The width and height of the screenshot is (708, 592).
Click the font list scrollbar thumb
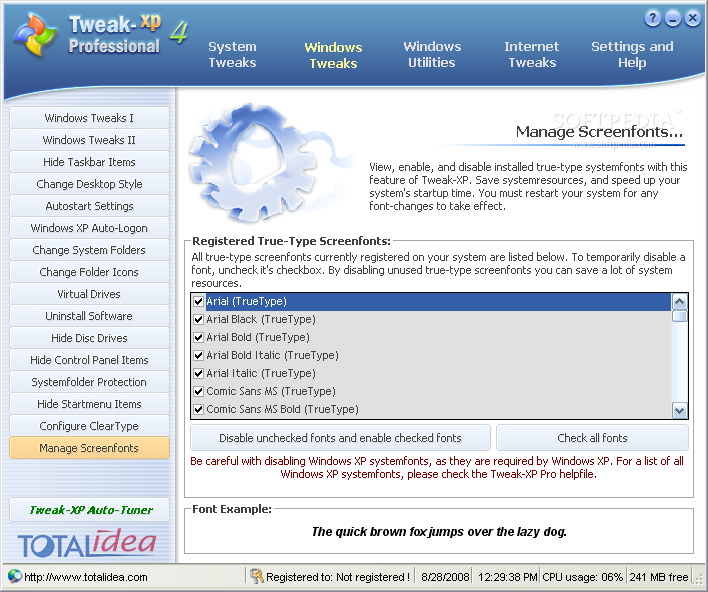click(679, 316)
